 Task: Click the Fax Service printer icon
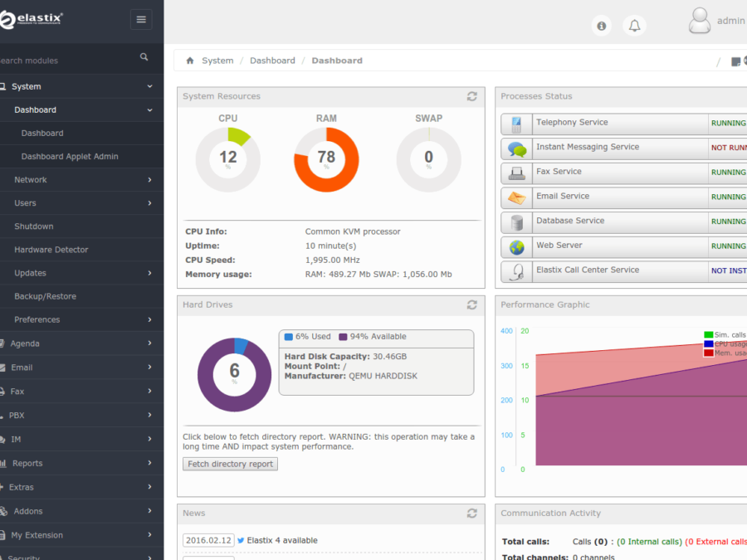(x=517, y=173)
